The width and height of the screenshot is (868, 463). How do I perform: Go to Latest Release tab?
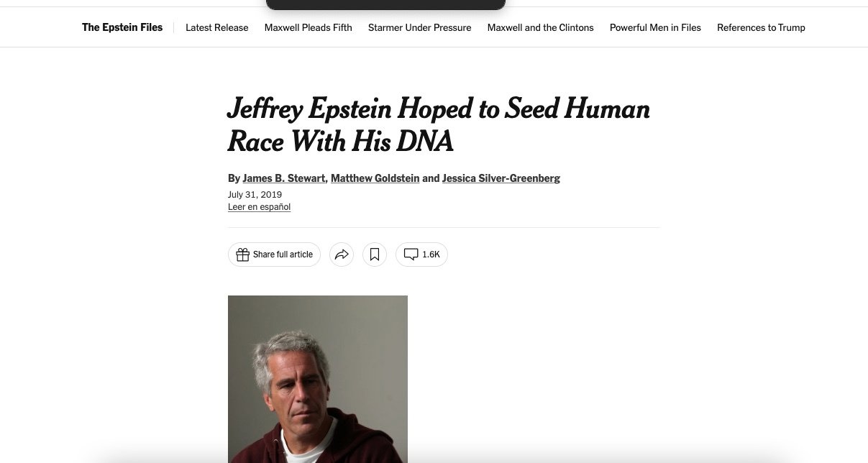(x=216, y=27)
